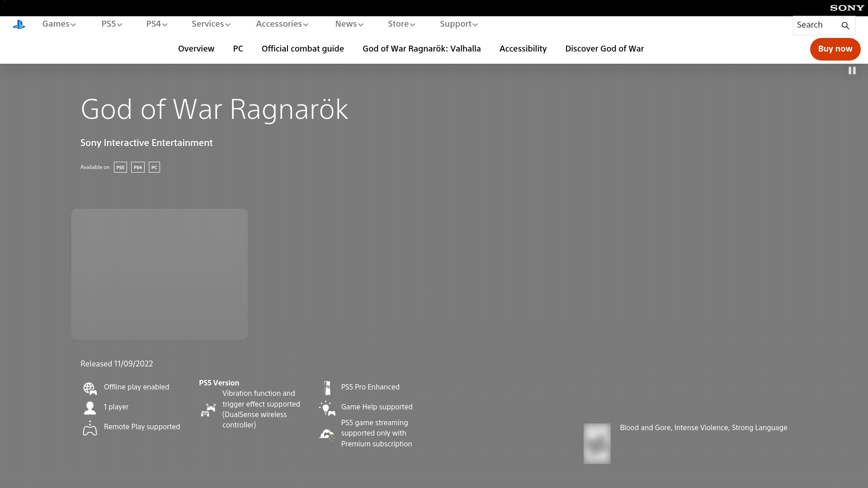Click the Remote Play controller icon

(x=90, y=428)
